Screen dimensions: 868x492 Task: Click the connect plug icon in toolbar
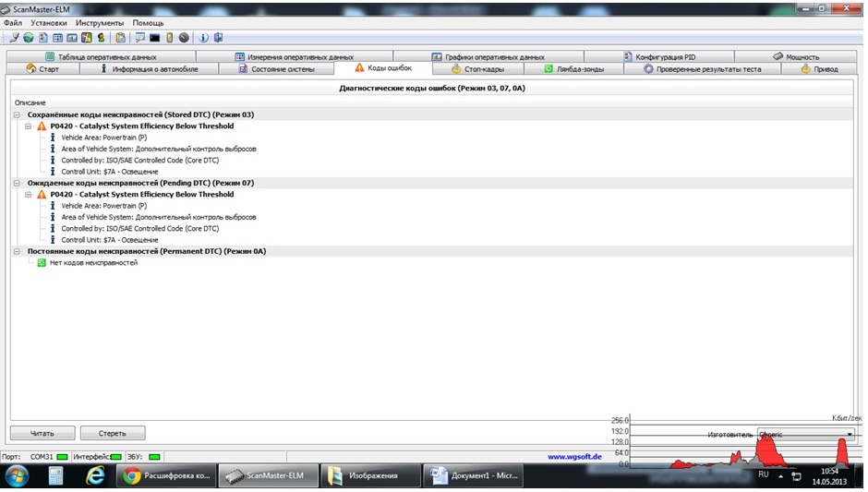click(15, 38)
